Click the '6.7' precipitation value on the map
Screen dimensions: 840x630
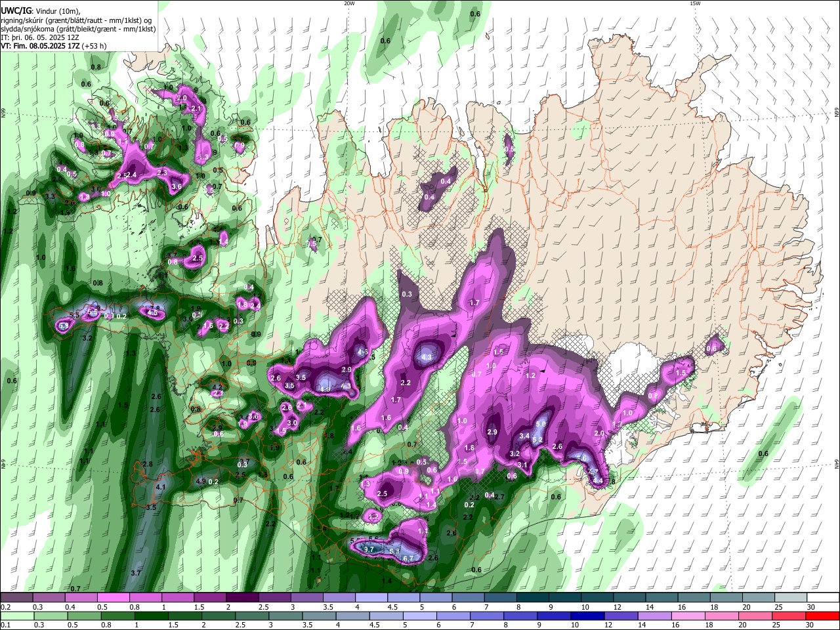coord(408,558)
